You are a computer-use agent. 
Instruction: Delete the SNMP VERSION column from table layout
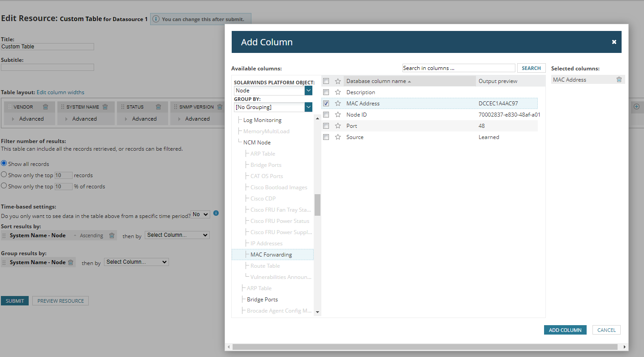(x=220, y=107)
